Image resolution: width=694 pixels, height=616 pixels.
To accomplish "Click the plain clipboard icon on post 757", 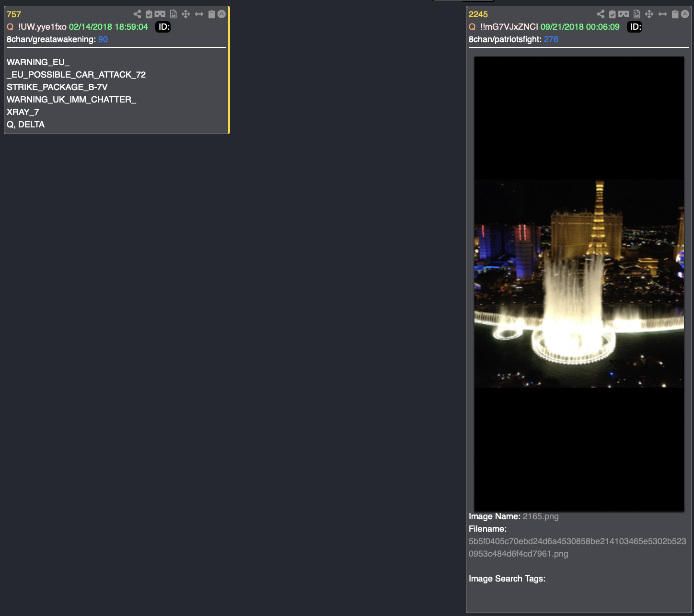I will pyautogui.click(x=212, y=14).
